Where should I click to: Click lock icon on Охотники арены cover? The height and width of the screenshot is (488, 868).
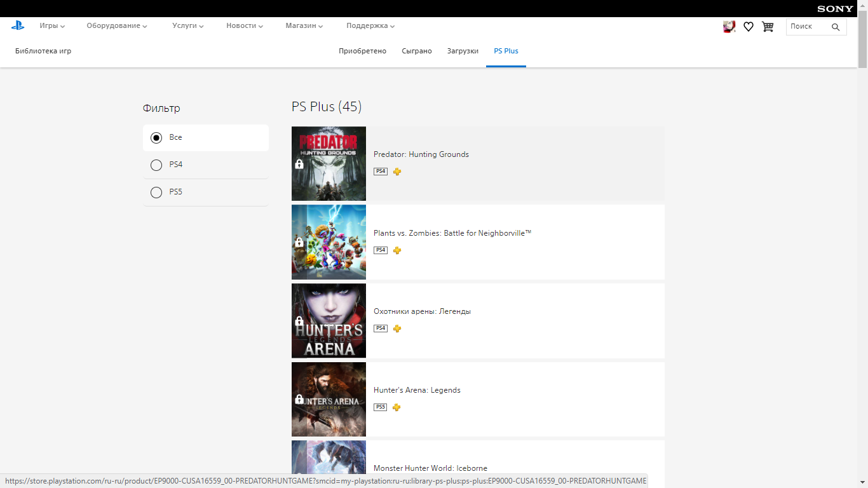coord(299,321)
